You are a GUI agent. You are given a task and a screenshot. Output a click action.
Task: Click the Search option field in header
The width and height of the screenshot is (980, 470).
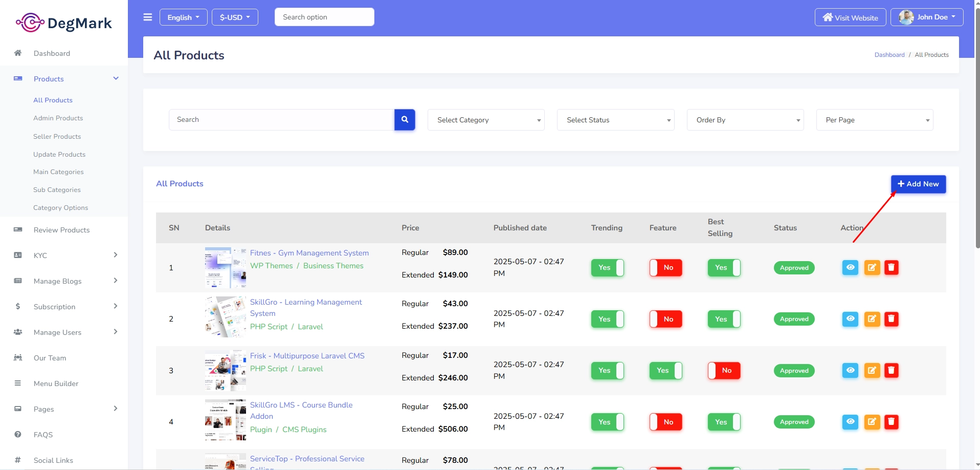pos(324,17)
